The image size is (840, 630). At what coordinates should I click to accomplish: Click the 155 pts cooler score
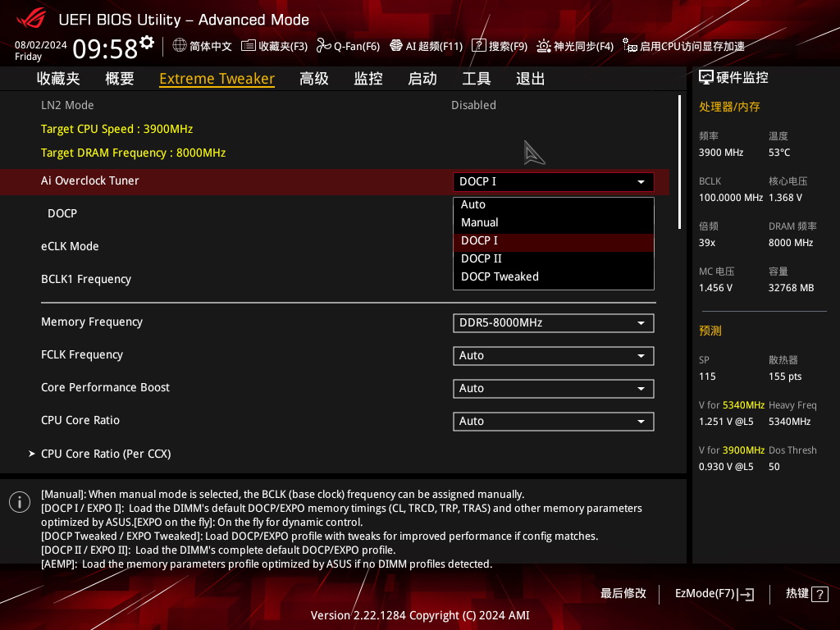pos(785,377)
